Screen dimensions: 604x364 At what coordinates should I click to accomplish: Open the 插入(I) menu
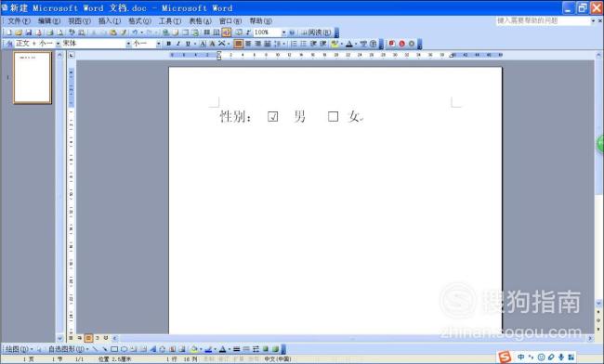coord(110,20)
